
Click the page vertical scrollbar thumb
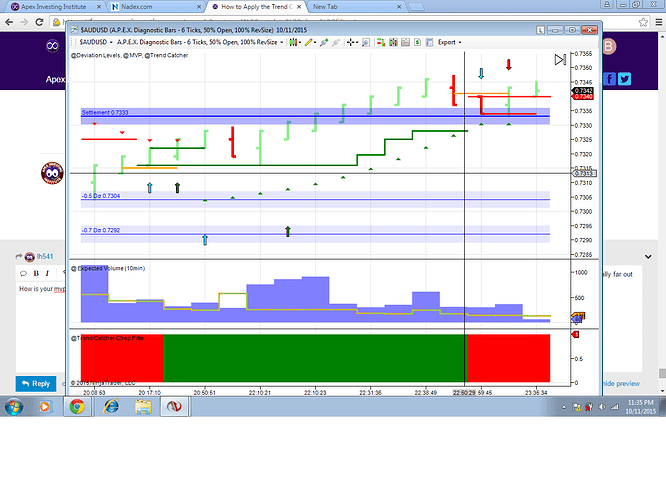pos(662,373)
